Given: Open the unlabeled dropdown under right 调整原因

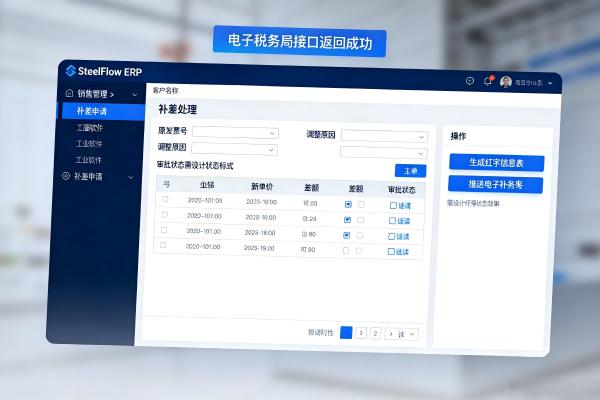Looking at the screenshot, I should (x=383, y=153).
